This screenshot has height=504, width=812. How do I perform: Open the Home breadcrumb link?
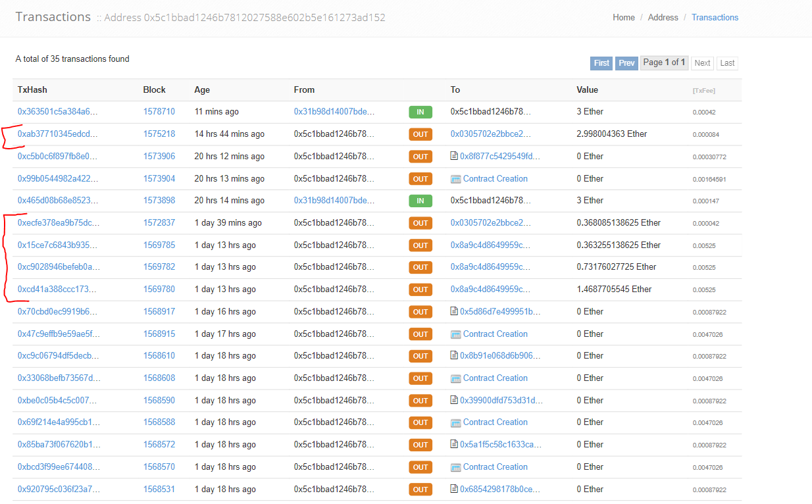point(623,17)
